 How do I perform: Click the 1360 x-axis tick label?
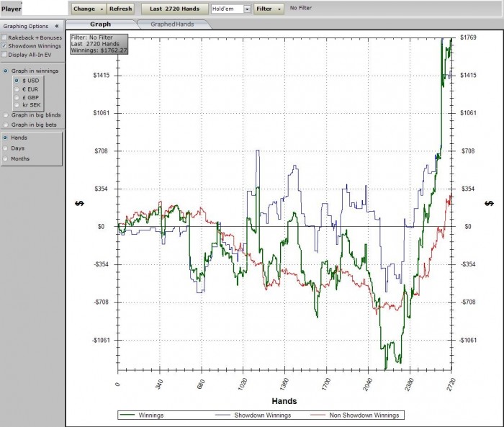284,385
